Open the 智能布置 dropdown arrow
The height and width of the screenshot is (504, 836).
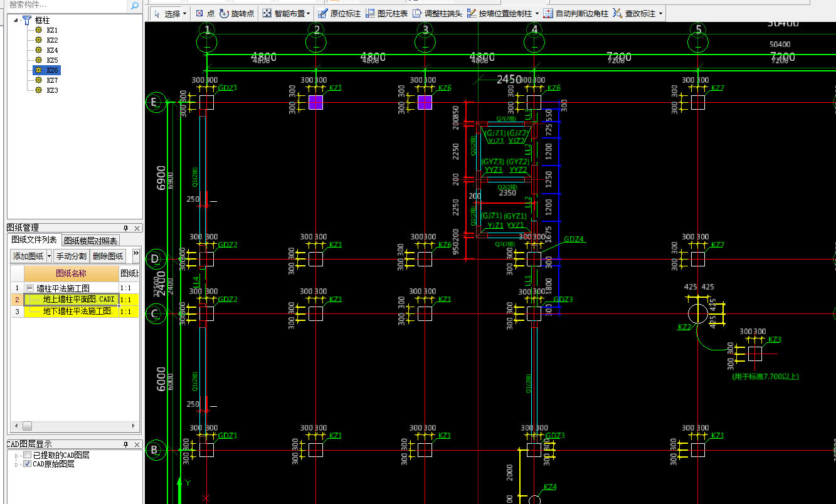click(309, 14)
